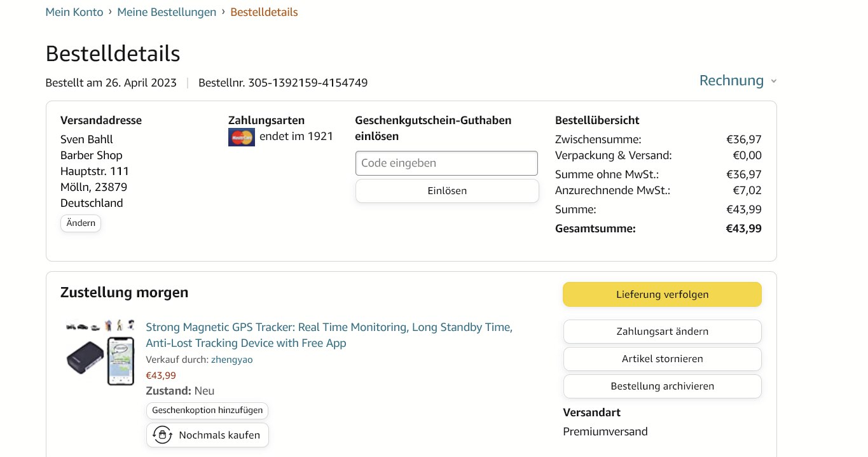Select Zahlungsart ändern button
This screenshot has height=457, width=868.
pyautogui.click(x=662, y=332)
